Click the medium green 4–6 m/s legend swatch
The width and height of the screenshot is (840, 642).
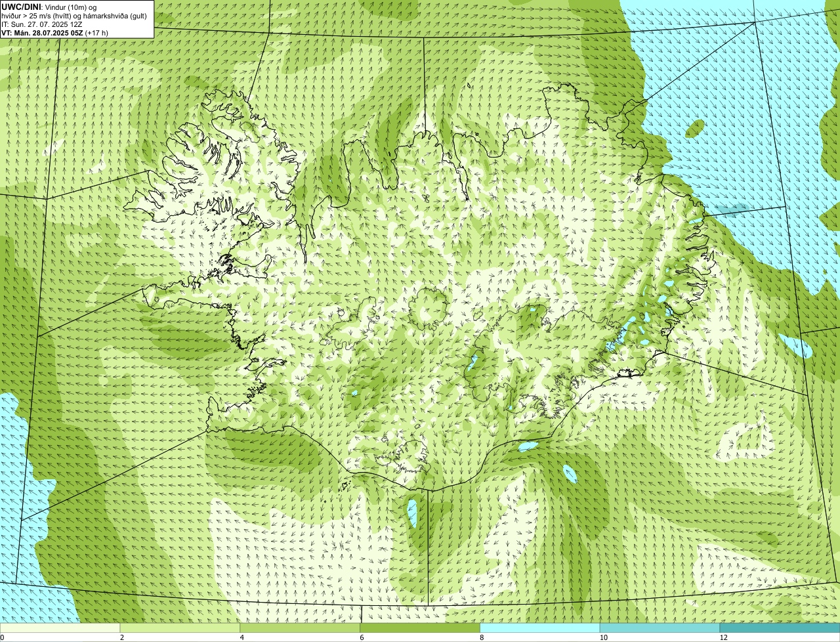click(x=300, y=628)
